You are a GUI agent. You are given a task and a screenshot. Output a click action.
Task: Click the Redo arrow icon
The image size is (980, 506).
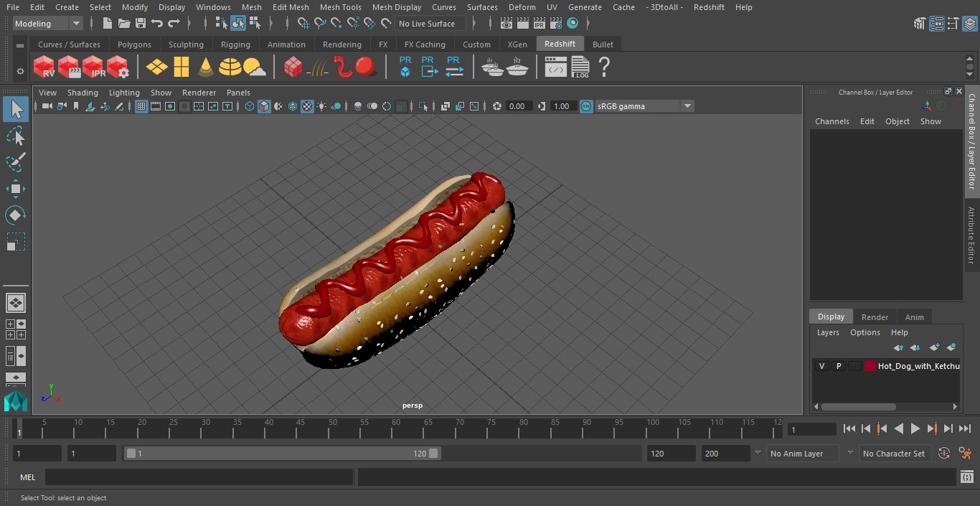pos(174,24)
